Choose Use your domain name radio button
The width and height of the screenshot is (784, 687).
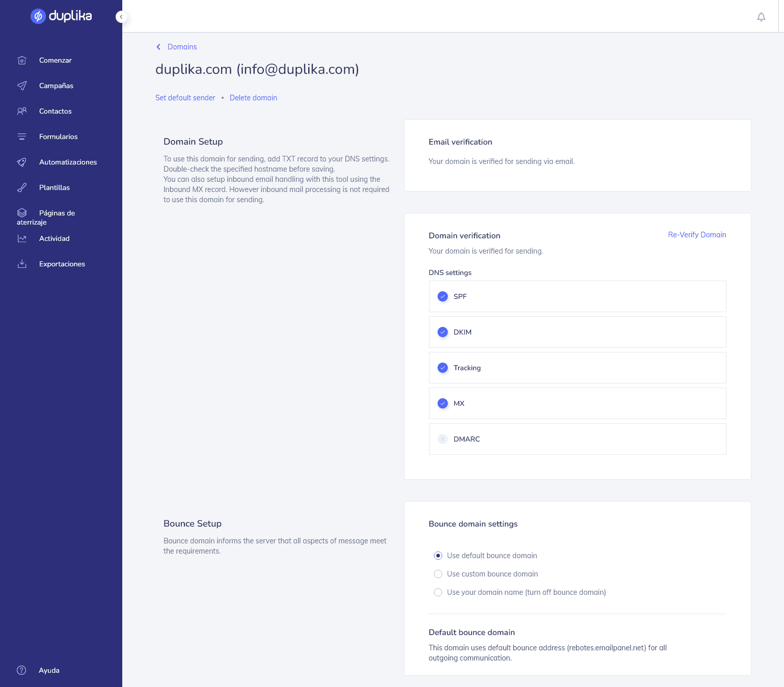coord(438,592)
